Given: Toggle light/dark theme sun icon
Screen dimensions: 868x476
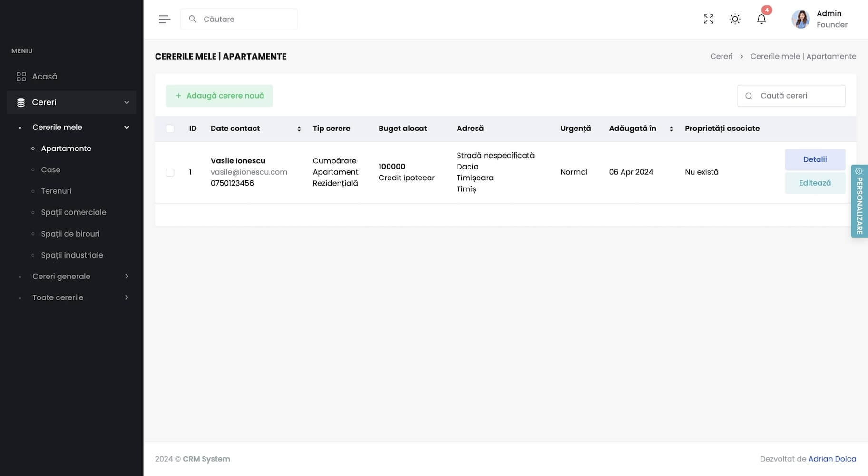Looking at the screenshot, I should click(x=735, y=19).
